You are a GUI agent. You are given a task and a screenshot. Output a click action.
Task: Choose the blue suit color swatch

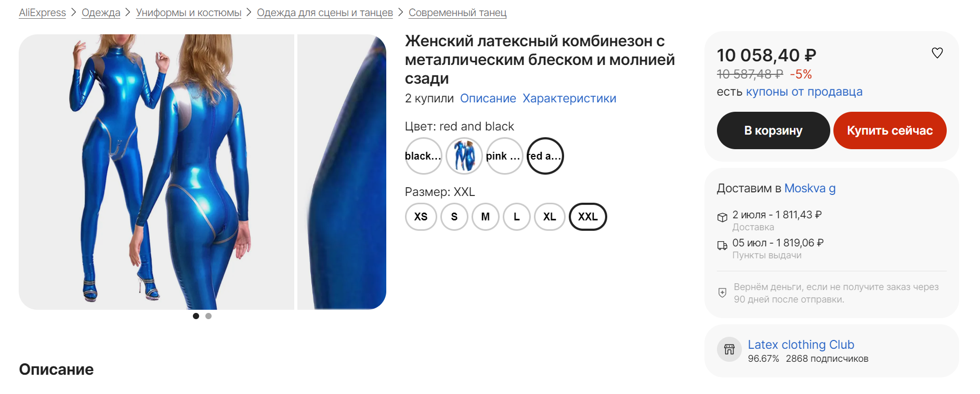464,156
